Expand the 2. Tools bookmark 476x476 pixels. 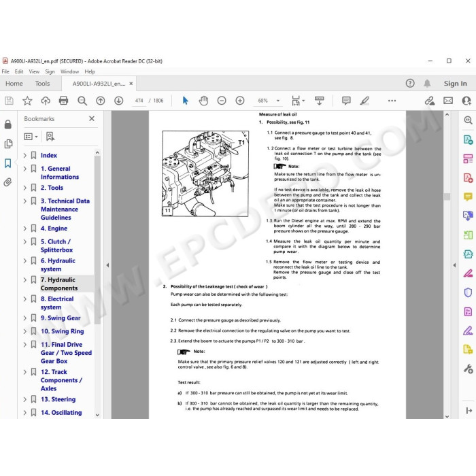click(25, 188)
